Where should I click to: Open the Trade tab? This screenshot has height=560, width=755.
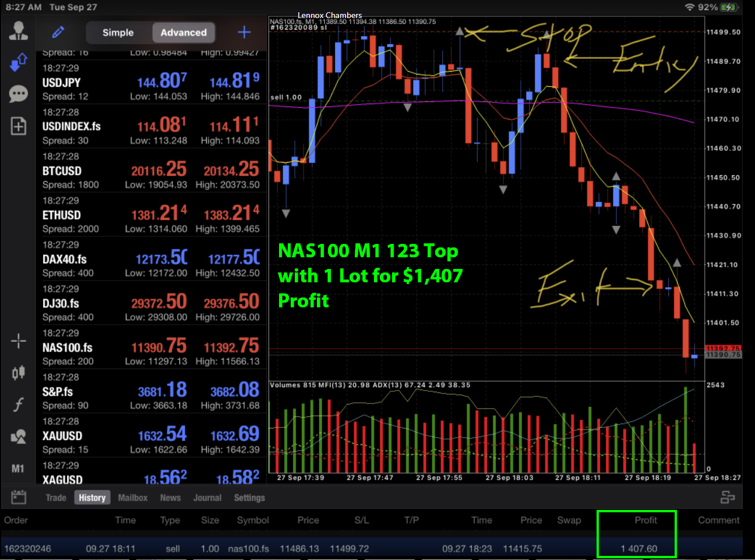[56, 498]
